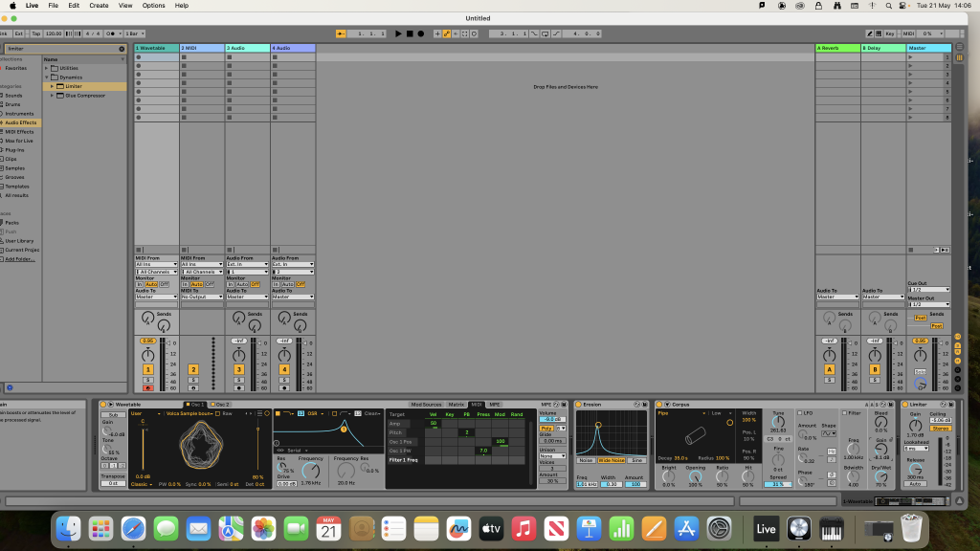Open the Options menu
The image size is (980, 551).
154,6
